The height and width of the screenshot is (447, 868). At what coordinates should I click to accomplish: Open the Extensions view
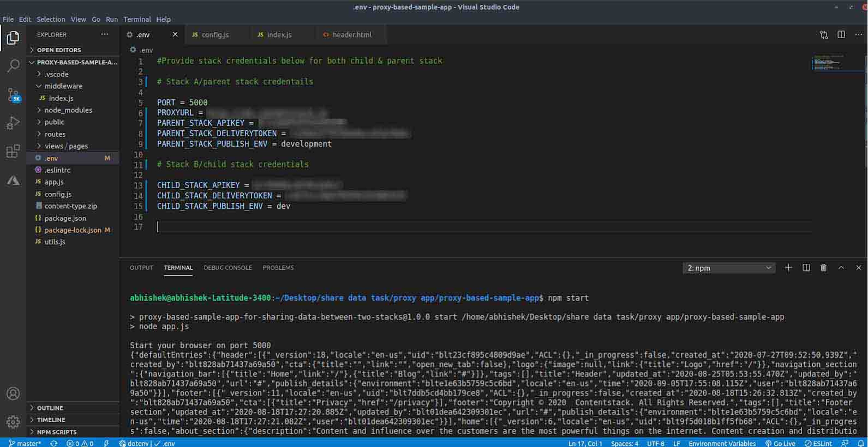[13, 152]
